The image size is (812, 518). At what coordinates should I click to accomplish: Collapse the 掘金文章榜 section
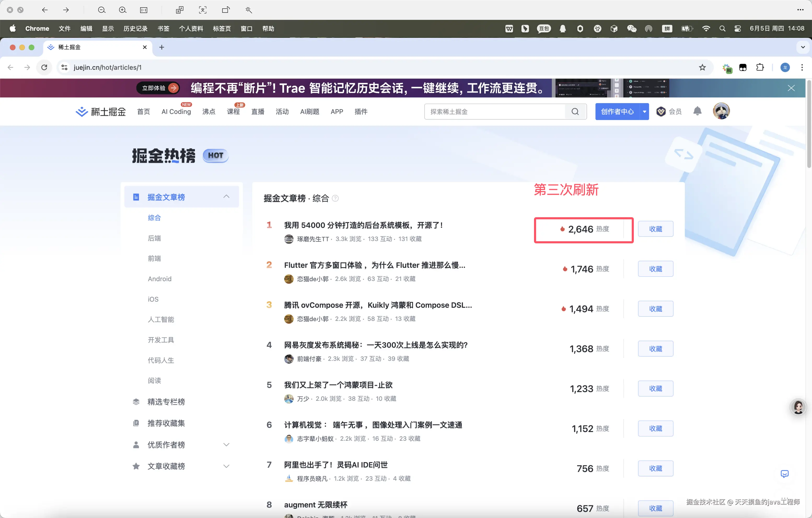point(226,197)
